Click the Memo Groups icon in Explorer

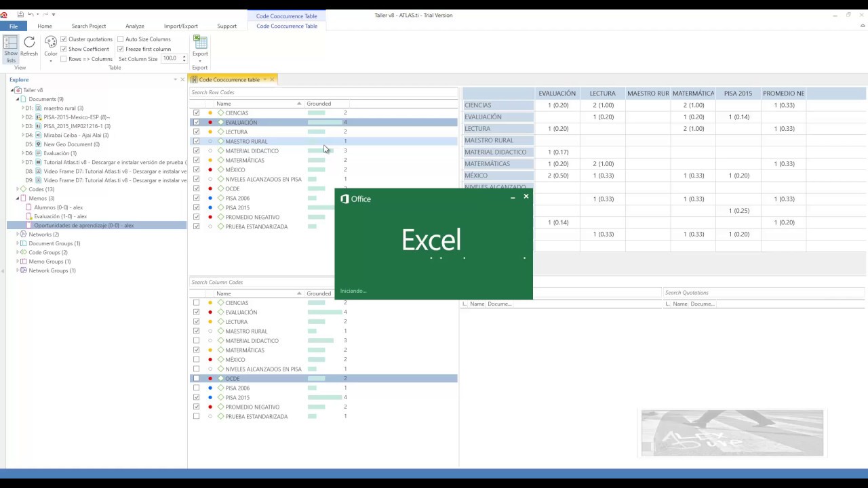[24, 262]
